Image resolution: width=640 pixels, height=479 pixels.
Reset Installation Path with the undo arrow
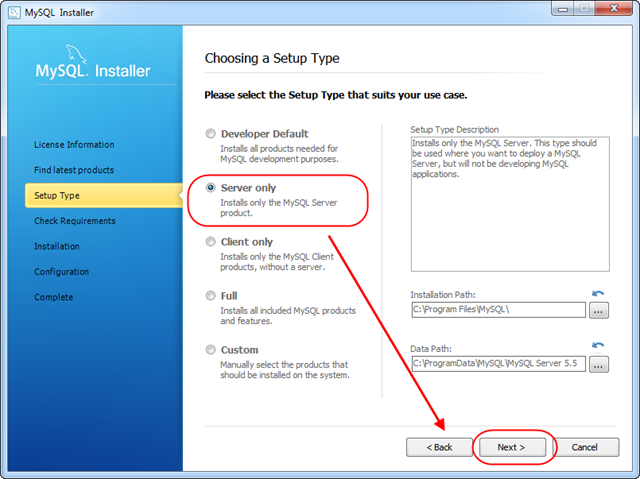click(598, 293)
